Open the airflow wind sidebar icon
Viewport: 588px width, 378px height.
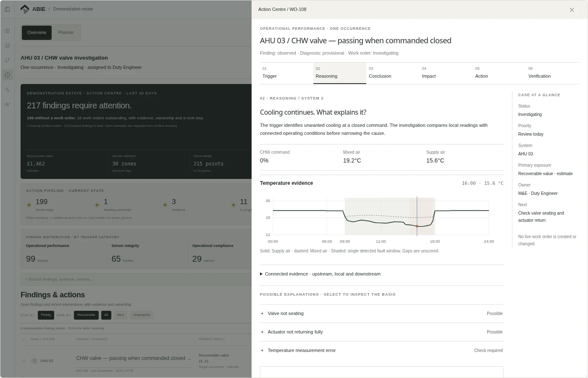point(7,104)
